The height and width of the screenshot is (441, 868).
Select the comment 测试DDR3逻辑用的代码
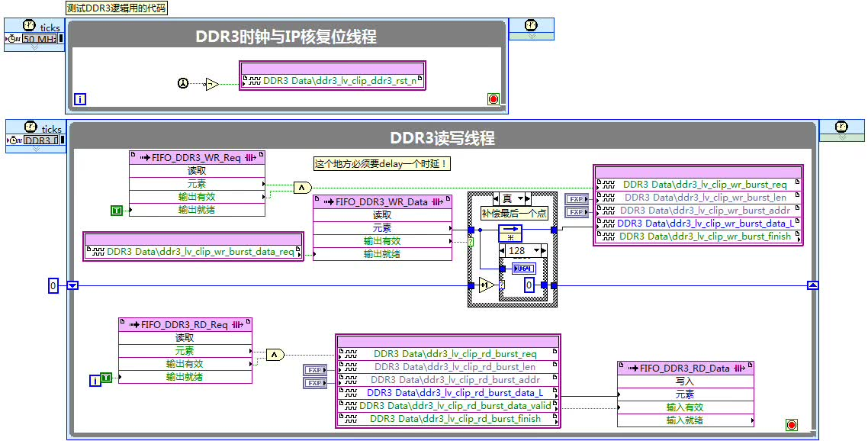(x=116, y=8)
